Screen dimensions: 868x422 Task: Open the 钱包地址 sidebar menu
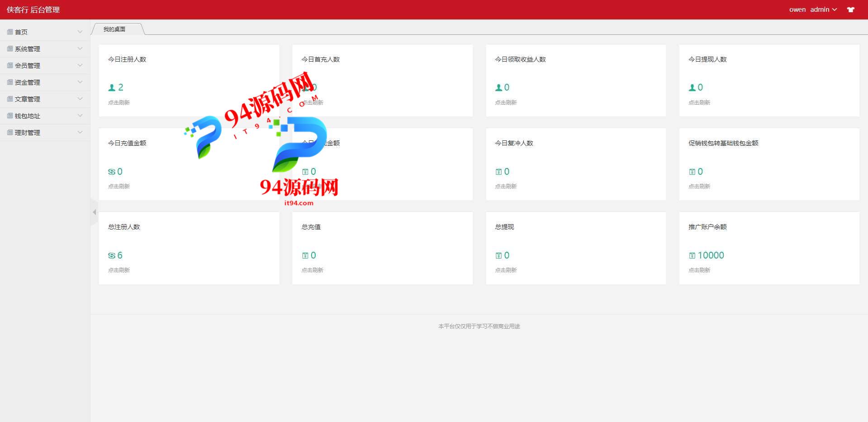point(45,115)
